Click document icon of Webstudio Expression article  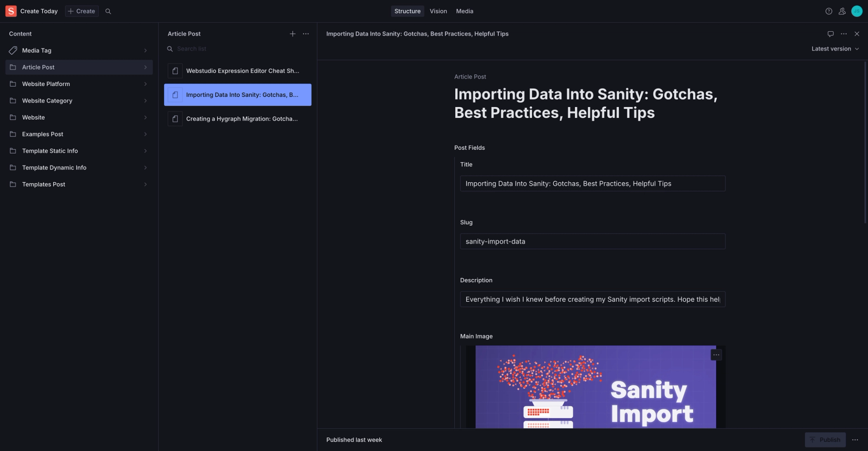tap(175, 71)
